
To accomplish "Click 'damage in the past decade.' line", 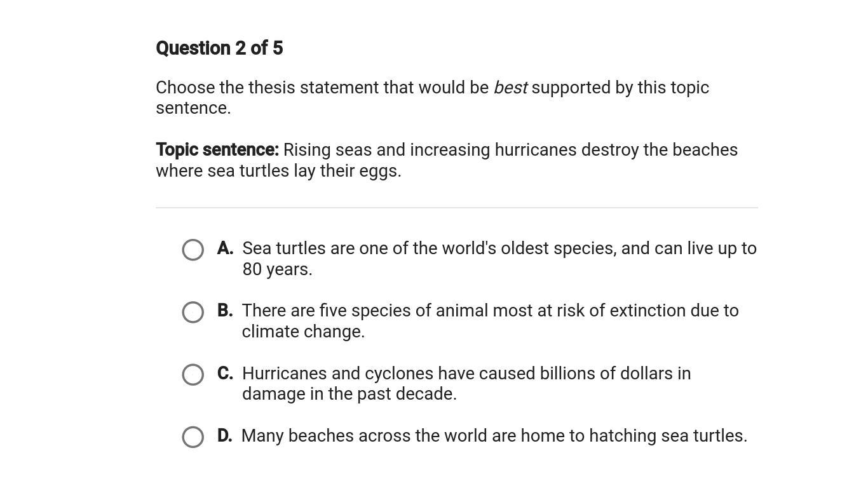I will [349, 394].
